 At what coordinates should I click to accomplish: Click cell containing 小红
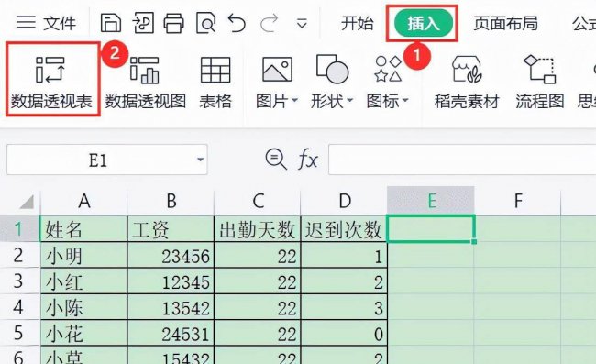(84, 281)
